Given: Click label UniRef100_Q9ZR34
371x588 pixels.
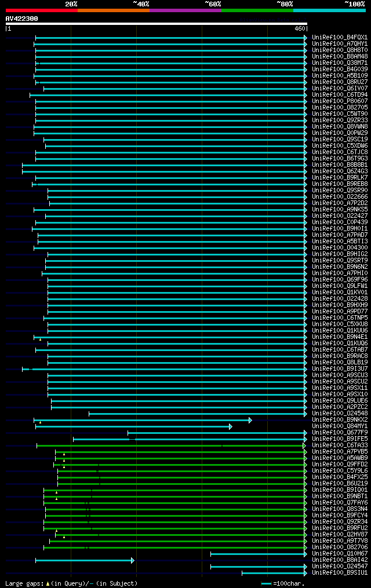Looking at the screenshot, I should click(x=340, y=522).
